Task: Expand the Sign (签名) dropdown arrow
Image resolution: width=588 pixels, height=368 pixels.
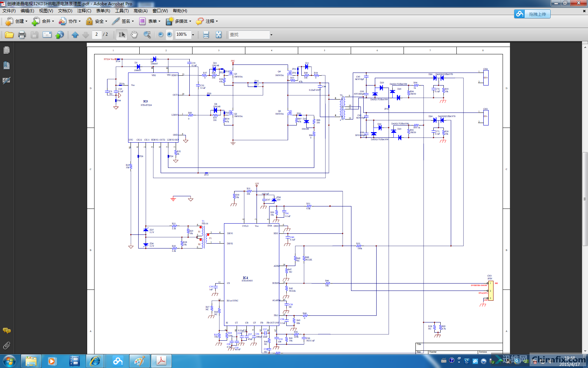Action: [x=133, y=21]
